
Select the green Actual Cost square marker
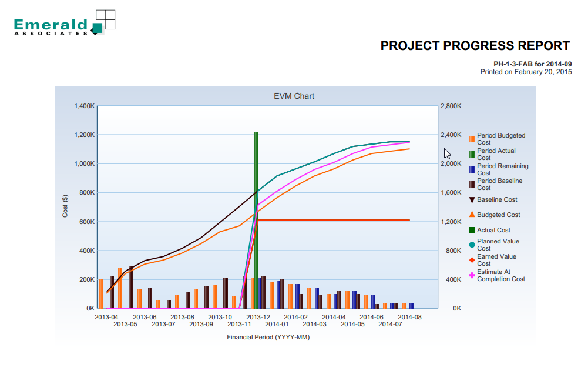[x=472, y=230]
